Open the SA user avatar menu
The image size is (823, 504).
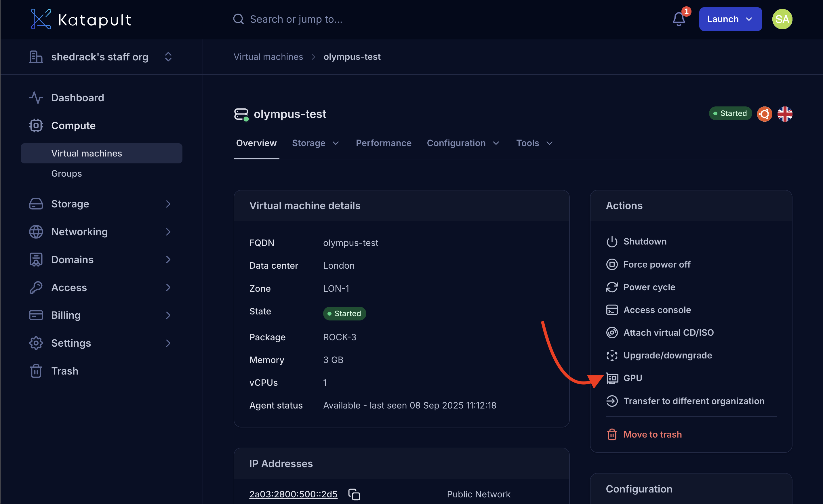[782, 19]
